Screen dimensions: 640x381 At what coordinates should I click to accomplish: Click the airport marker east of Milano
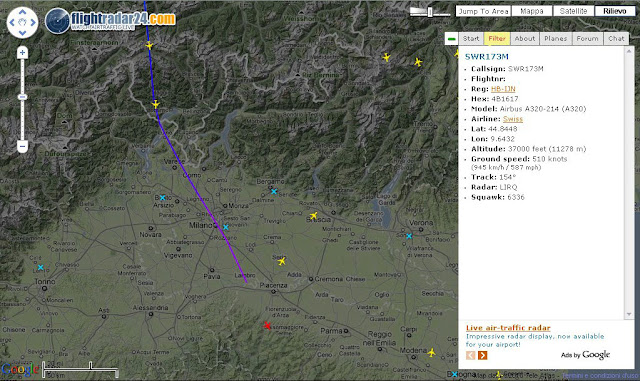(226, 227)
